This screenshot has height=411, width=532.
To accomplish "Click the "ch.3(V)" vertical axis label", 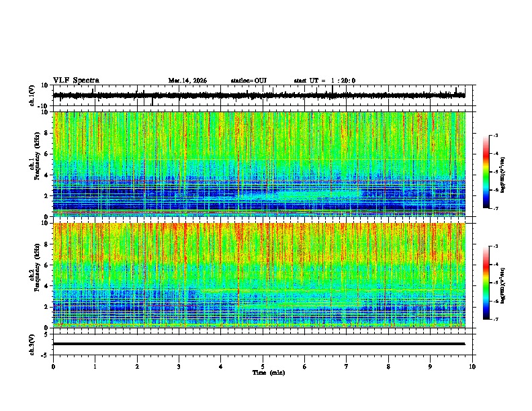I will coord(32,345).
